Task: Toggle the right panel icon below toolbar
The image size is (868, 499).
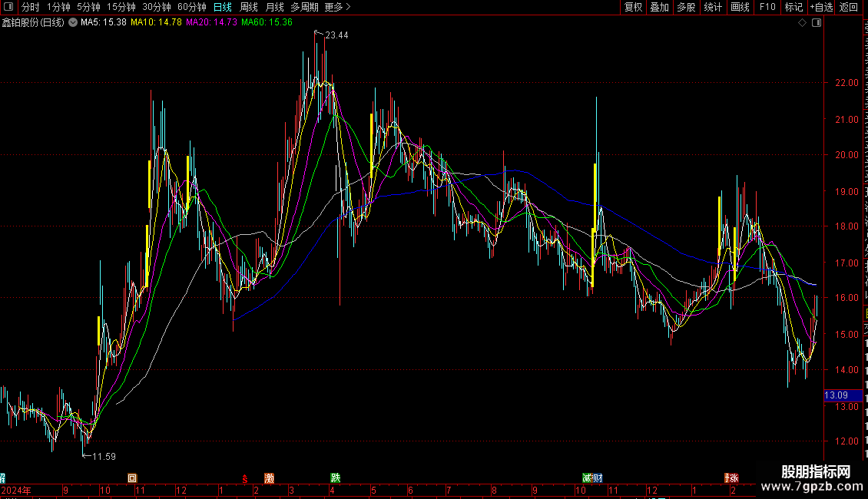Action: tap(817, 23)
